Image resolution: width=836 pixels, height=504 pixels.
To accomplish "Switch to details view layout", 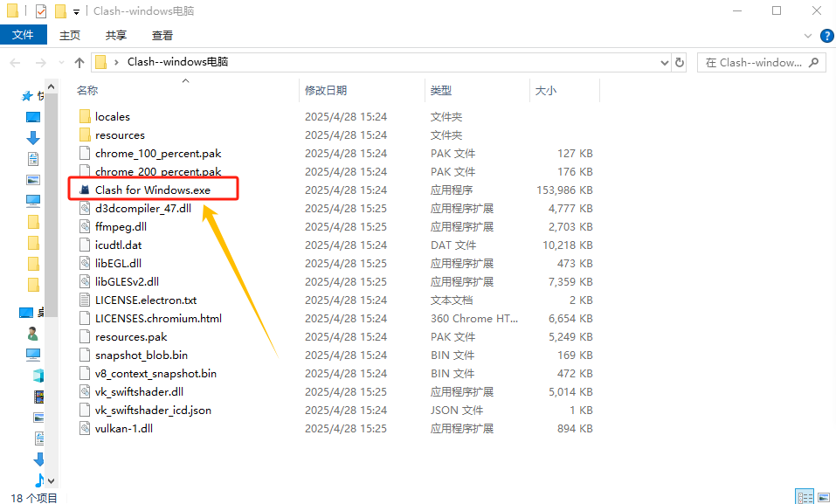I will [x=805, y=497].
